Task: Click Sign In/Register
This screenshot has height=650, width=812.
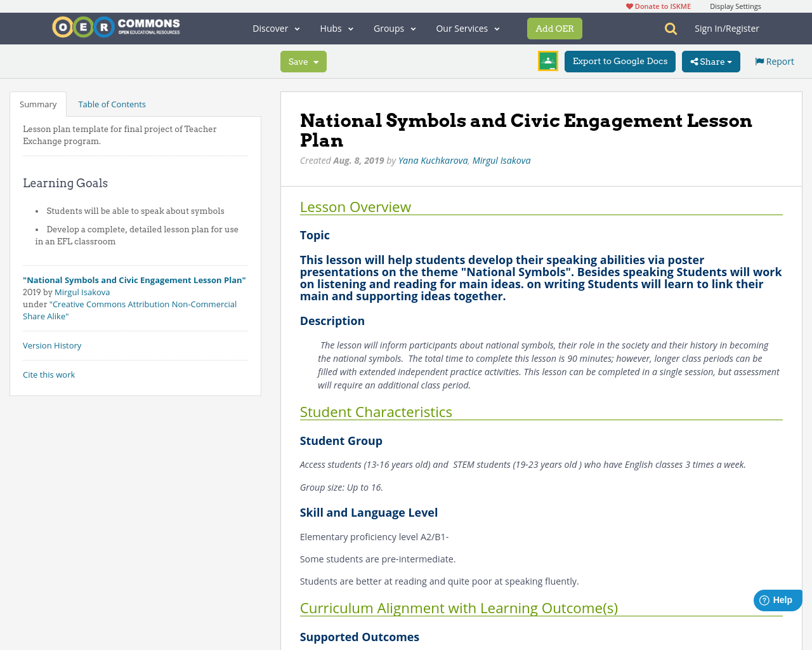Action: [727, 28]
